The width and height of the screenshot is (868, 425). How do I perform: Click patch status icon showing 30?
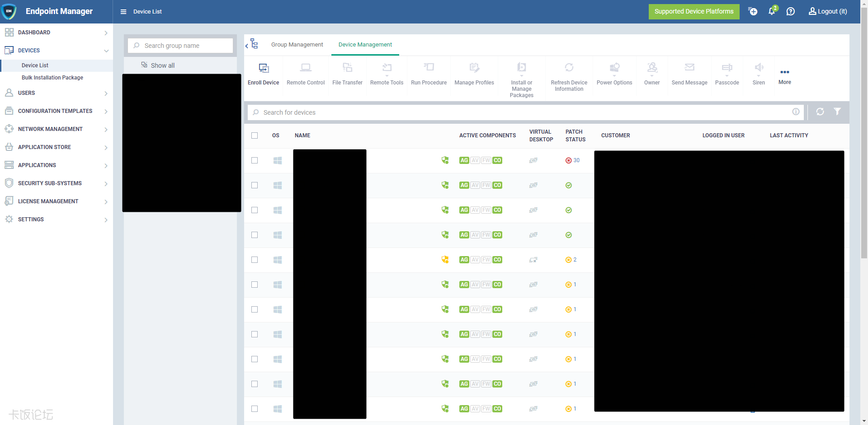click(569, 160)
